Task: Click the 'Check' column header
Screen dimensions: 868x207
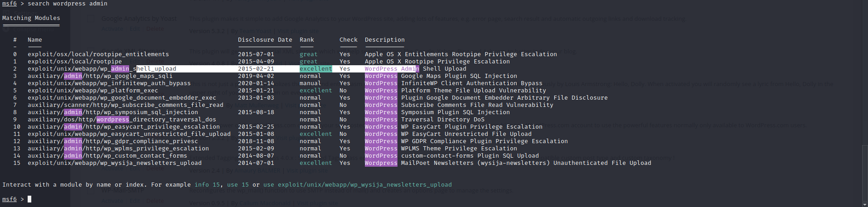Action: coord(349,40)
